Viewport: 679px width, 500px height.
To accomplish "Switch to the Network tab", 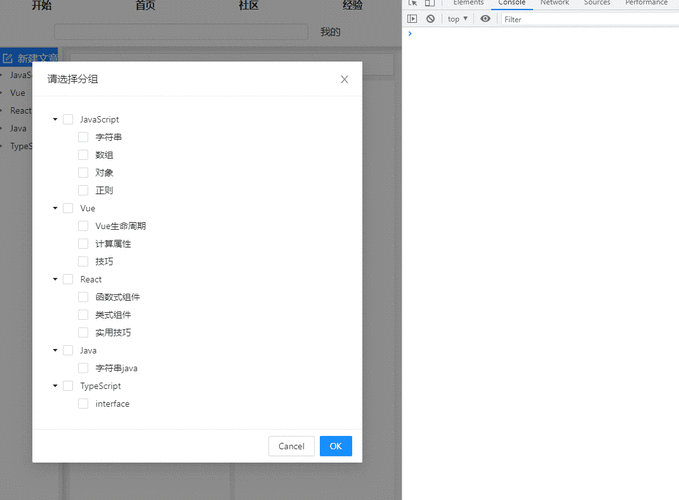I will pos(554,3).
